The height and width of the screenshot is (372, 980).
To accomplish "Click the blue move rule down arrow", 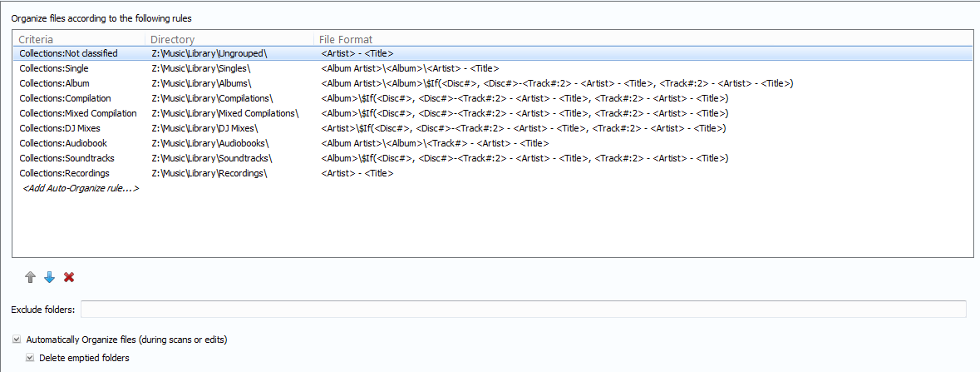I will click(50, 277).
